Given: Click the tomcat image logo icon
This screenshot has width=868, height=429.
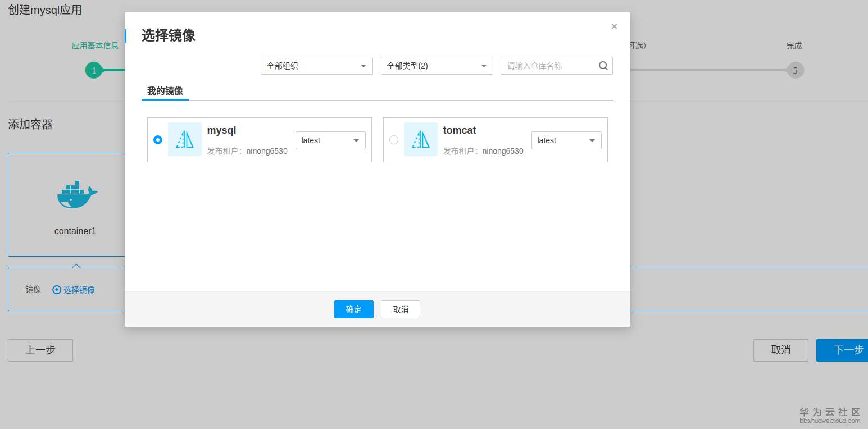Looking at the screenshot, I should pyautogui.click(x=421, y=139).
